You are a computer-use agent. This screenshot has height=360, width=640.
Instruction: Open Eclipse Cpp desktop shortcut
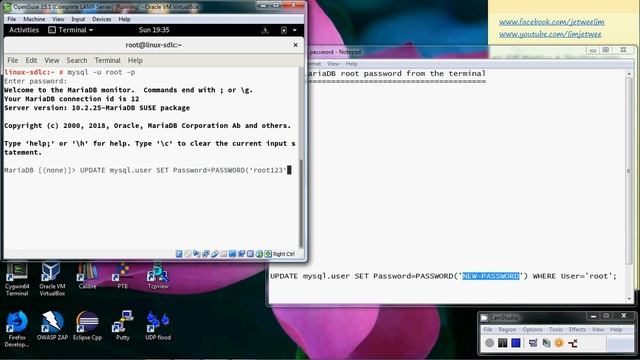click(87, 326)
